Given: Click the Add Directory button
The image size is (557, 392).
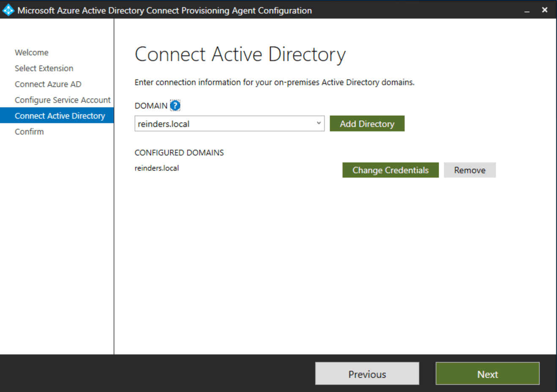Looking at the screenshot, I should 367,123.
